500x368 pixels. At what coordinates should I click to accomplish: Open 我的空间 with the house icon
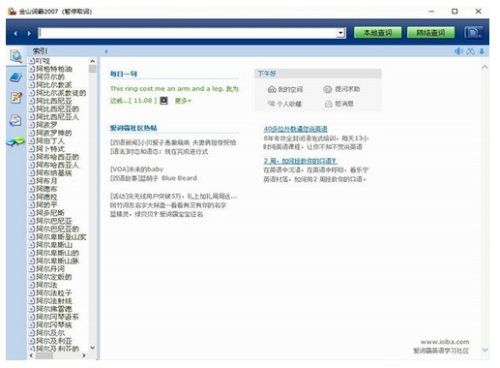tap(285, 89)
